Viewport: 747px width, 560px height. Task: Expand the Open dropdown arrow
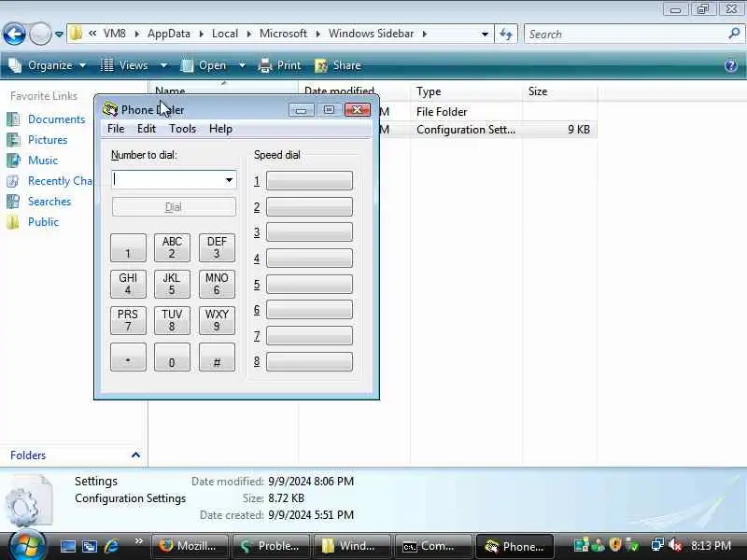[x=242, y=65]
